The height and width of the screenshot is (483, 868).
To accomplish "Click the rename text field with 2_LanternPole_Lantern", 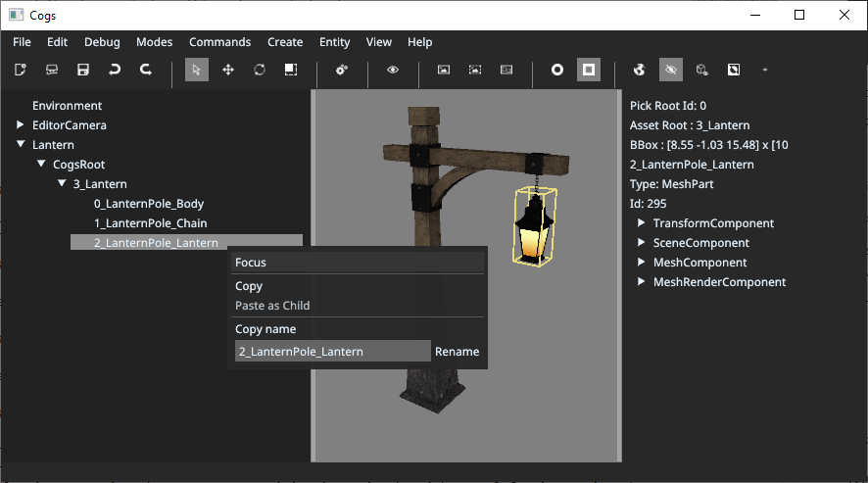I will [x=333, y=351].
